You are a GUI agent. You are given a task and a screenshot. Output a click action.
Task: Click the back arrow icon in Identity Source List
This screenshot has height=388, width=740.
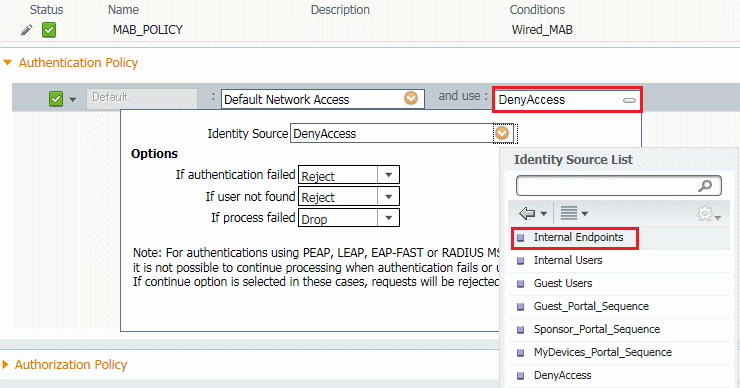[527, 213]
